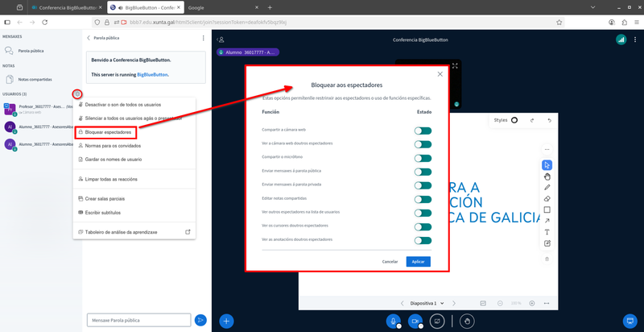Mute the microphone in bottom bar
The image size is (644, 332).
[394, 321]
